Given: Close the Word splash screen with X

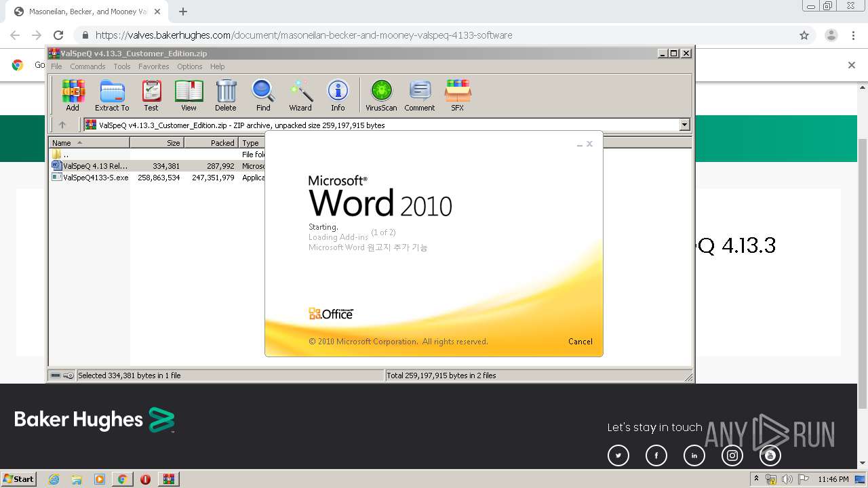Looking at the screenshot, I should point(589,144).
